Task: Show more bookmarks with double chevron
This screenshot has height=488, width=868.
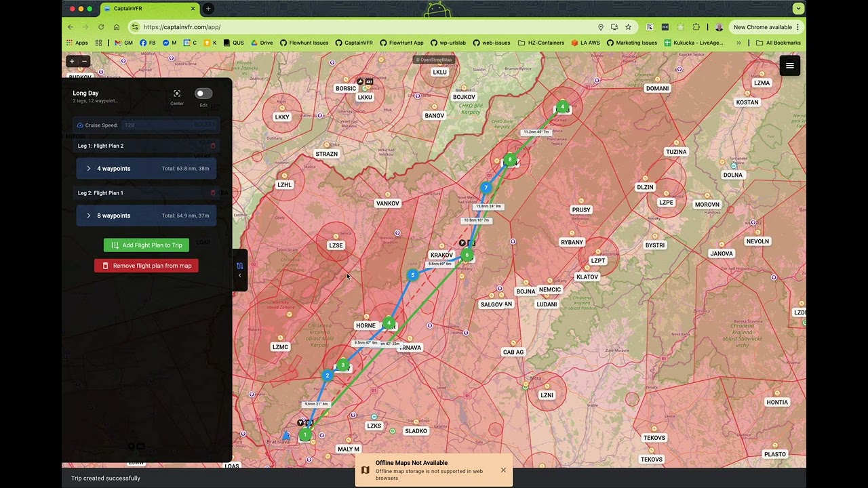Action: point(738,43)
